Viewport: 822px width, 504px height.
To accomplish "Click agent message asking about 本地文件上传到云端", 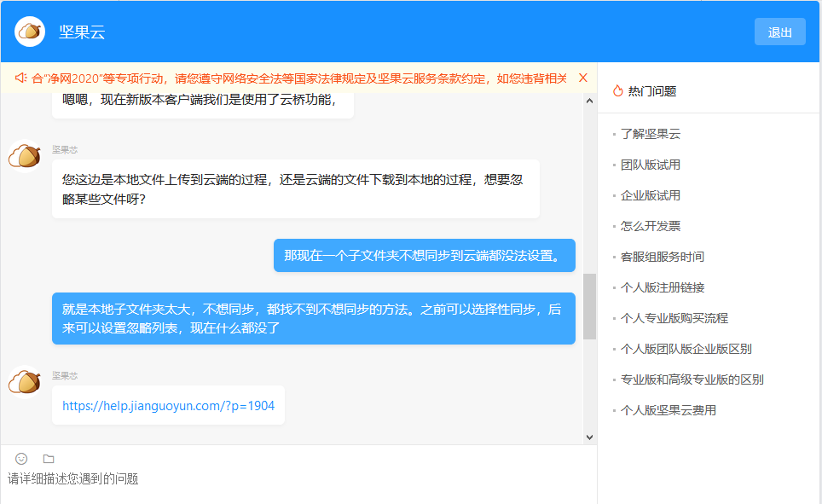I will click(296, 189).
